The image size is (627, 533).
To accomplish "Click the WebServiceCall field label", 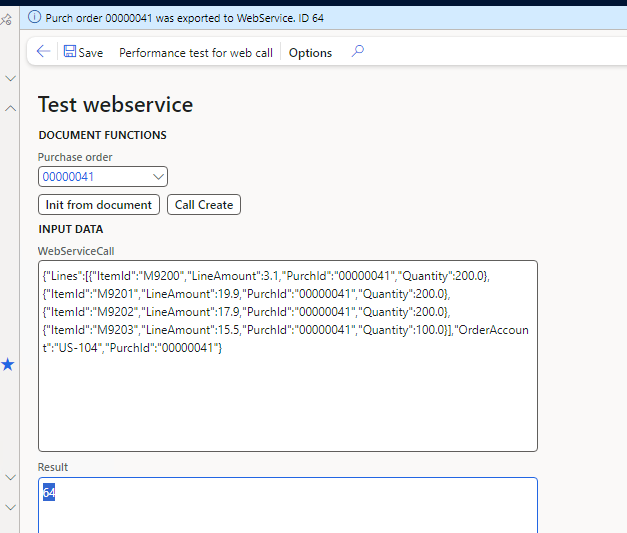I will tap(76, 251).
